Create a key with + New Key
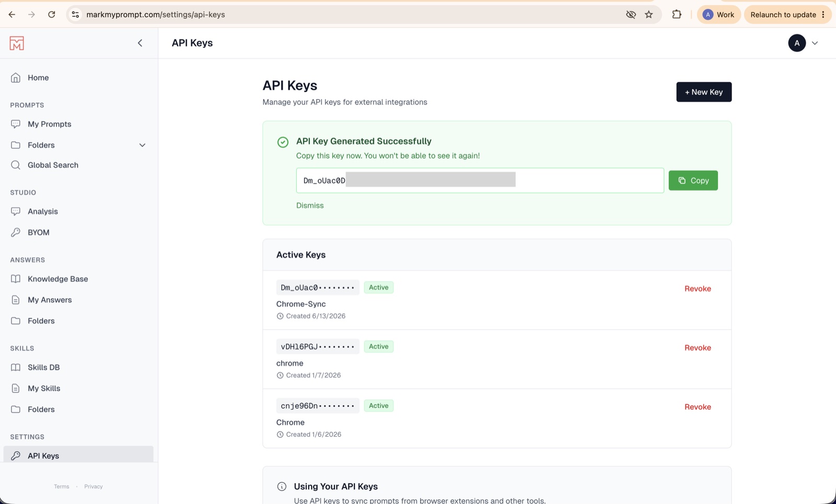Screen dimensions: 836x504 (x=704, y=92)
